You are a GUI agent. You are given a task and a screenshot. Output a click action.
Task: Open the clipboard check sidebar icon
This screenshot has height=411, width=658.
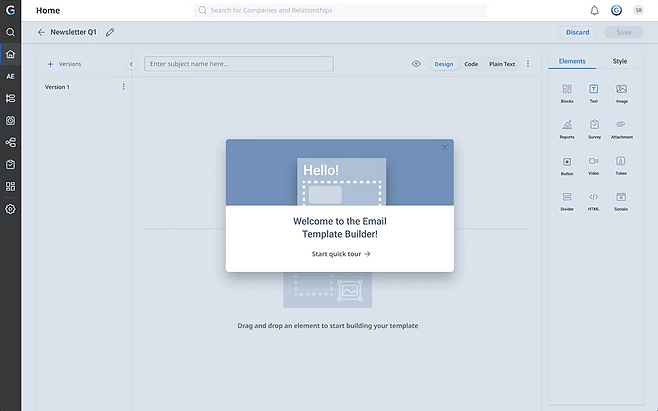(x=10, y=164)
